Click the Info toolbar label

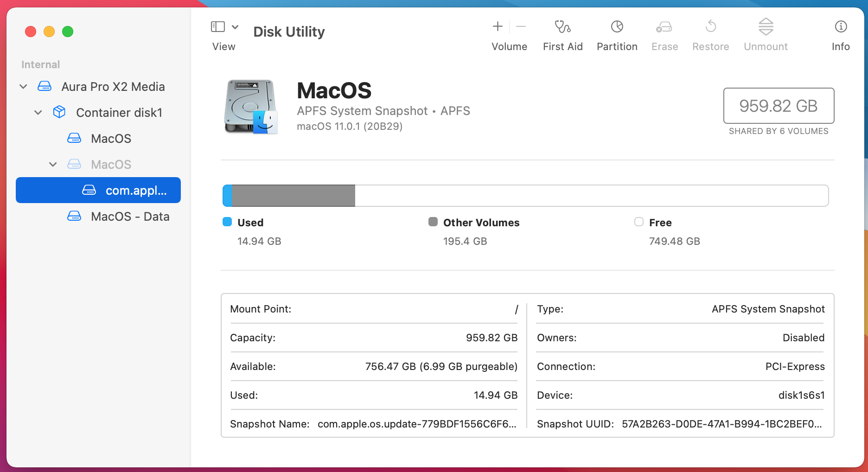841,46
